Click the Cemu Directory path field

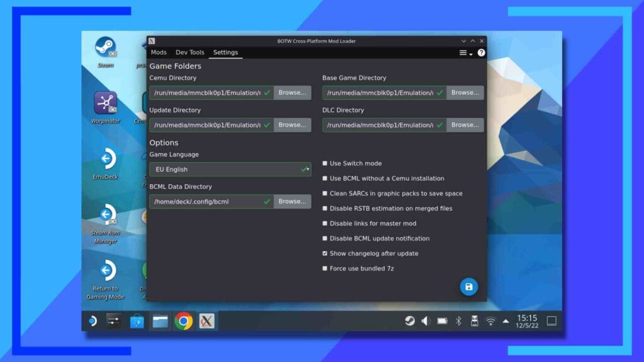point(211,93)
